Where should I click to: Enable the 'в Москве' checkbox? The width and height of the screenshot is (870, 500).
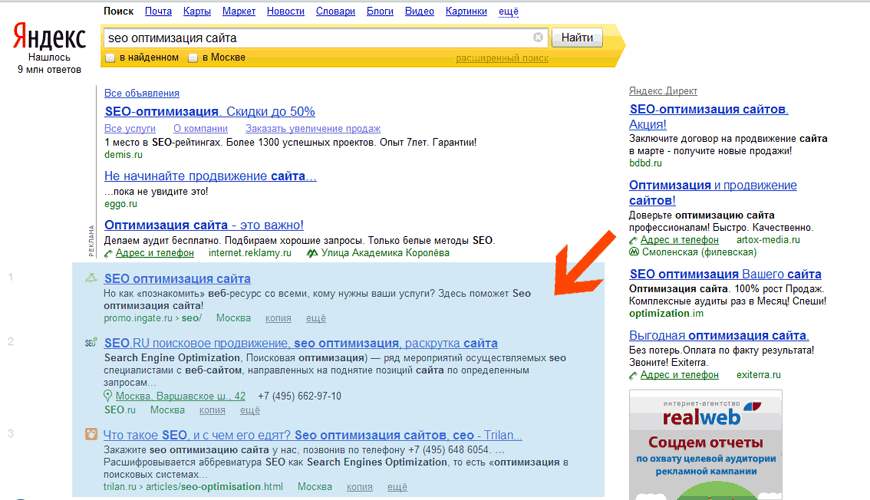[193, 58]
